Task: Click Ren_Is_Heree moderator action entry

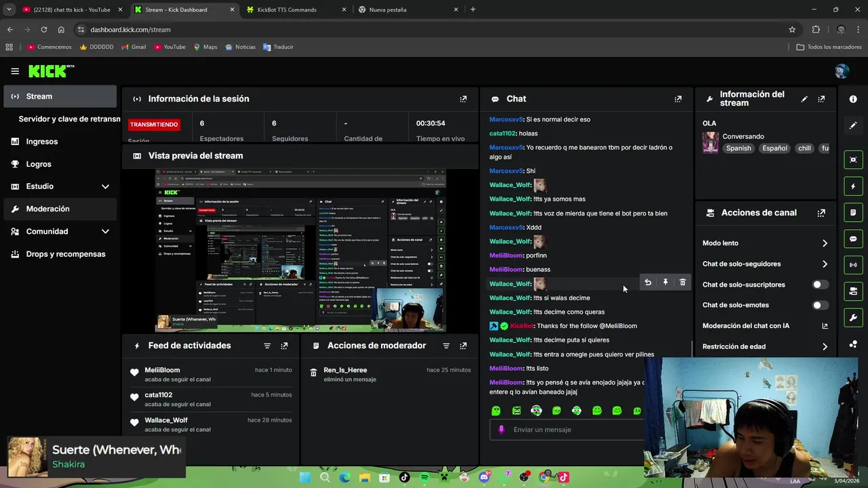Action: click(x=389, y=375)
